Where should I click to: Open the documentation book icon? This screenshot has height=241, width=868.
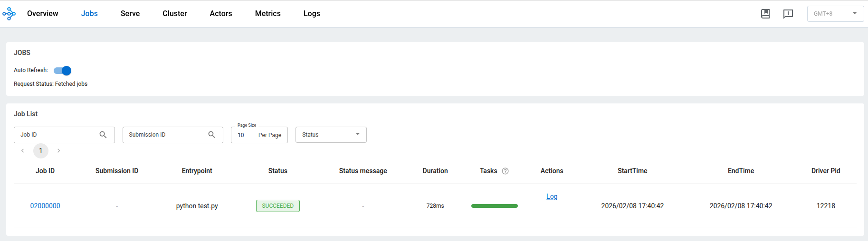pyautogui.click(x=765, y=14)
